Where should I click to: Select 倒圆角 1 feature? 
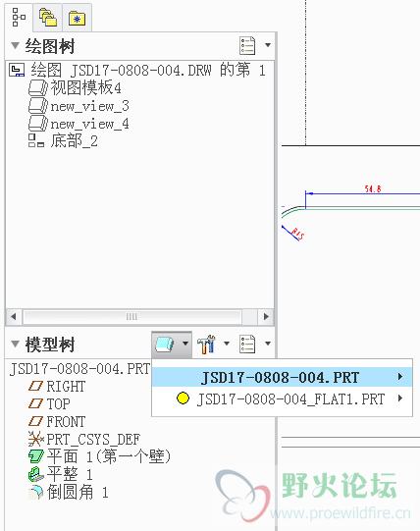pos(78,492)
